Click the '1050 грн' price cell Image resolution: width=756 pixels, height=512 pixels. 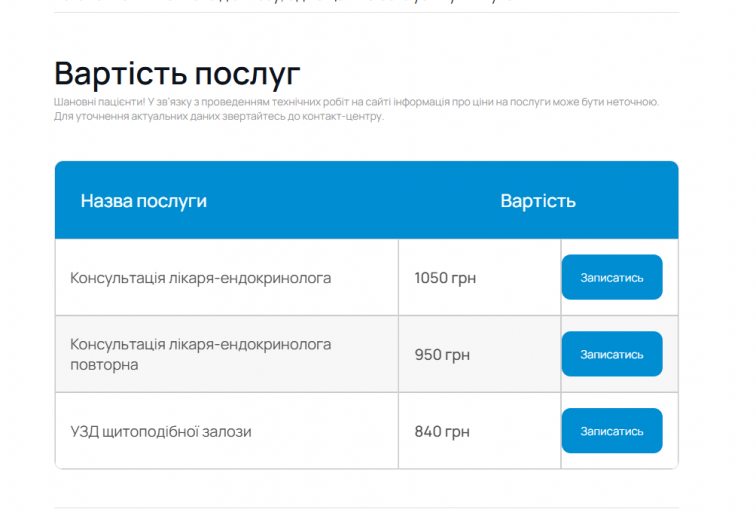point(479,278)
